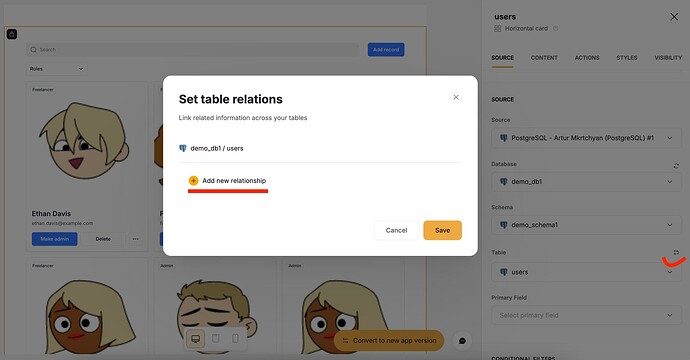Open the three-dot menu on Ethan Davis card
The width and height of the screenshot is (690, 360).
[x=136, y=239]
